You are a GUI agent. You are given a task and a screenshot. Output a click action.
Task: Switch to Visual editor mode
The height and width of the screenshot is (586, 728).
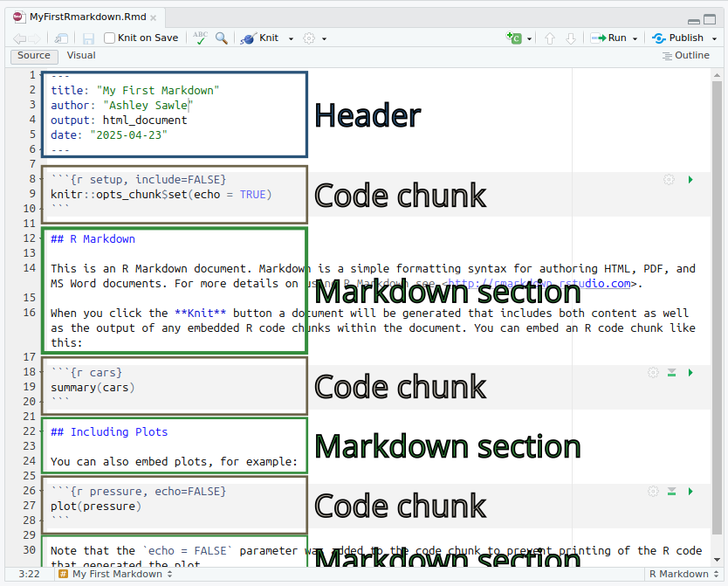pyautogui.click(x=81, y=55)
